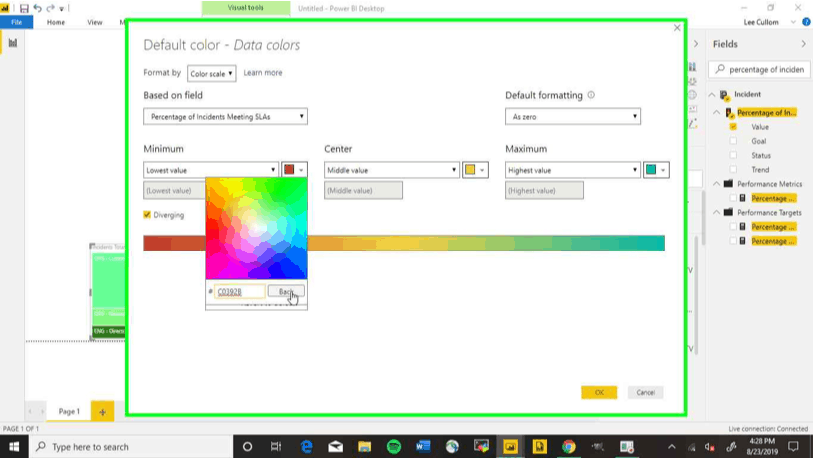
Task: Click the Incident table icon in Fields
Action: (725, 95)
